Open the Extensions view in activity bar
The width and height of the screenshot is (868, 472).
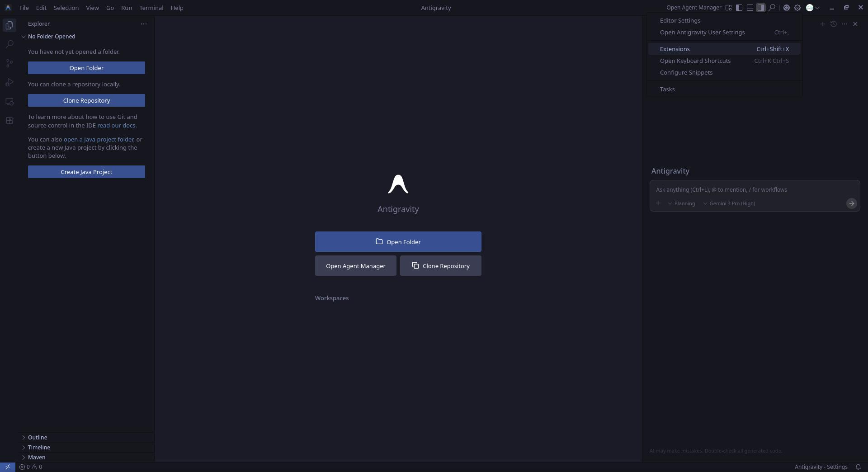[9, 120]
